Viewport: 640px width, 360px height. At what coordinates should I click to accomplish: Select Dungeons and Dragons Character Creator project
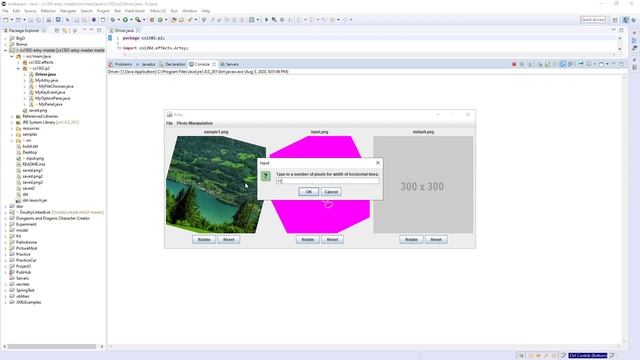coord(53,218)
